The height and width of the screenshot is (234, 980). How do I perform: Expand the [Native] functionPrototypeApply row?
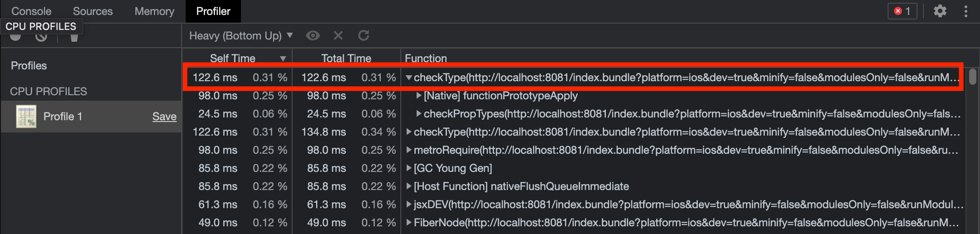coord(419,96)
